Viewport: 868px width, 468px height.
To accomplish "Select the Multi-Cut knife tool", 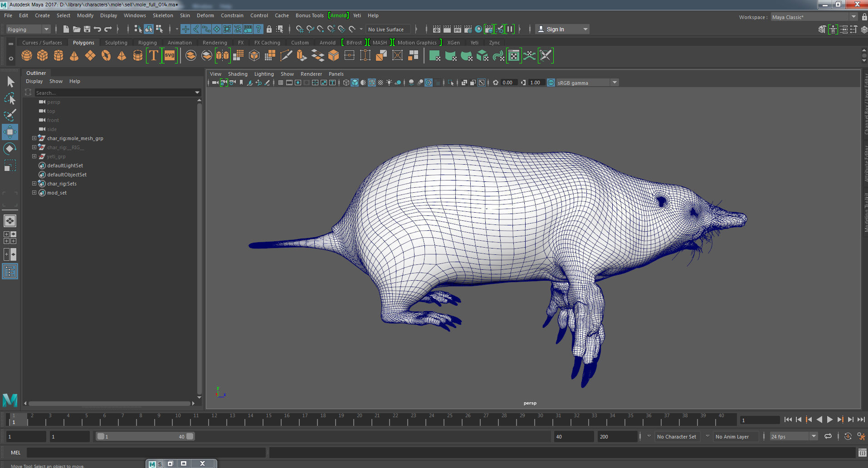I will click(x=286, y=55).
